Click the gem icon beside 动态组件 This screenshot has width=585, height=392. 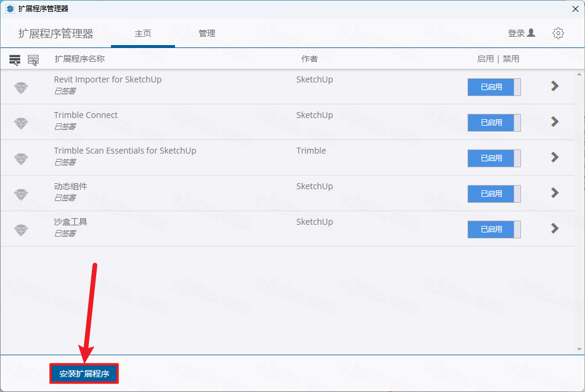(21, 195)
